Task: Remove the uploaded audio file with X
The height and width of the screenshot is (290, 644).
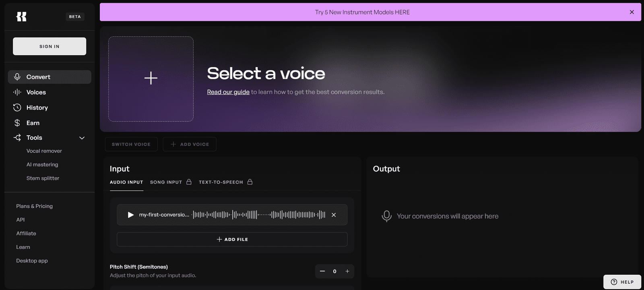Action: tap(334, 215)
